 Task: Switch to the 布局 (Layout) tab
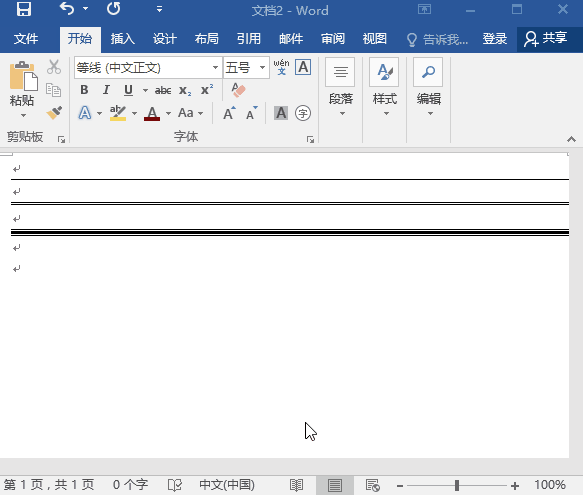pos(206,38)
